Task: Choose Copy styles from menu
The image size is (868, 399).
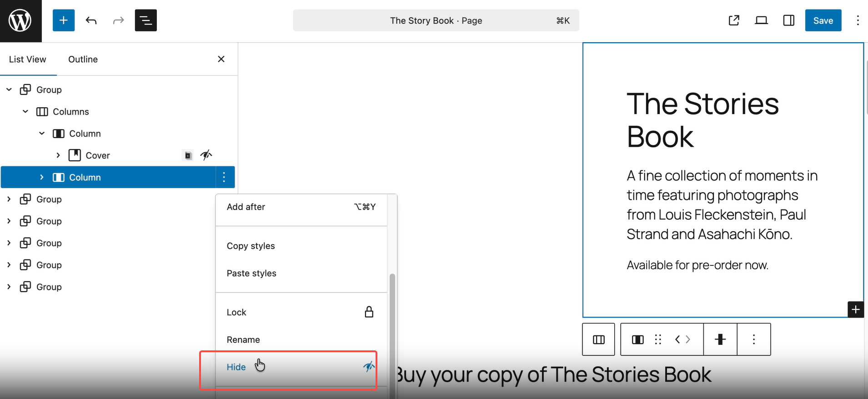Action: tap(251, 246)
